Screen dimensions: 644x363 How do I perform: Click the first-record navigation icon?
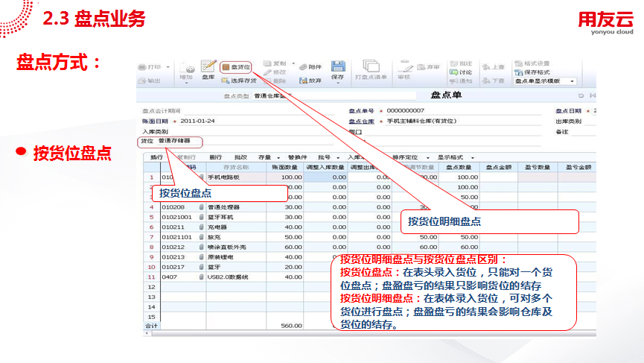point(593,95)
